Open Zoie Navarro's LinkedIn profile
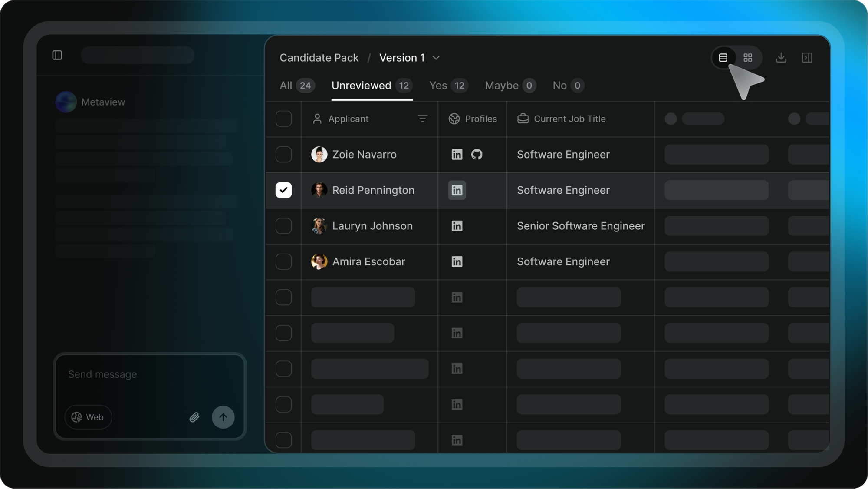Image resolution: width=868 pixels, height=489 pixels. [x=457, y=154]
